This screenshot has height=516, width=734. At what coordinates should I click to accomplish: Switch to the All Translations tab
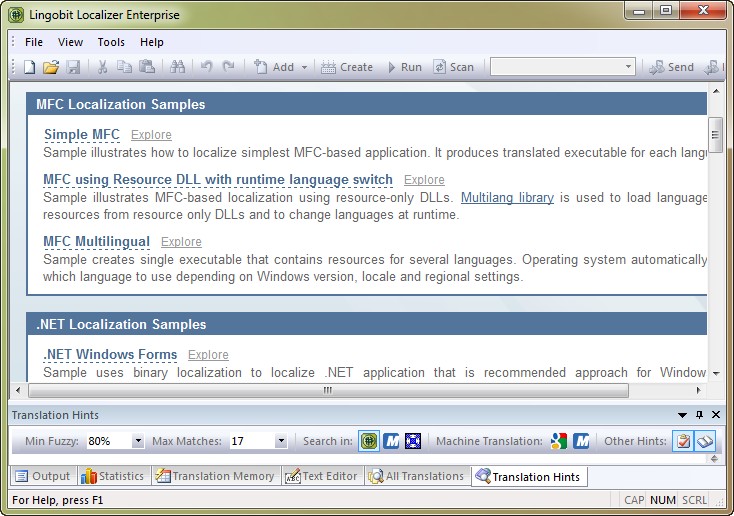(416, 476)
